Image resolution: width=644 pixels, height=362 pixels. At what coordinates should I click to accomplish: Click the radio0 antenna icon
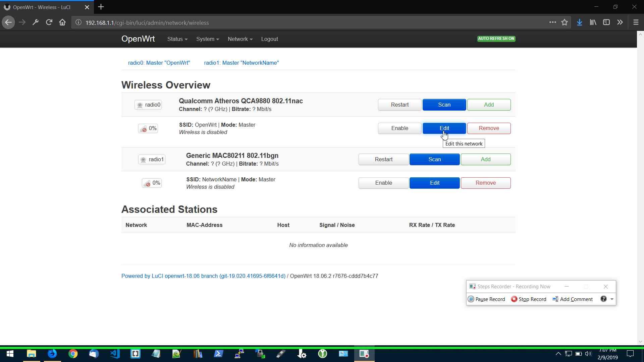click(x=140, y=105)
